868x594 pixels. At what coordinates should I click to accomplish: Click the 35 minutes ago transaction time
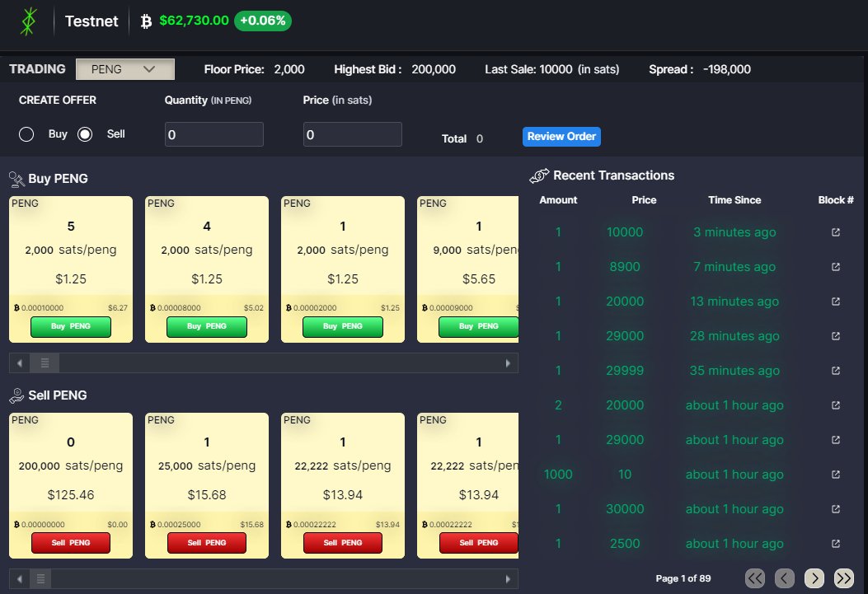click(734, 371)
